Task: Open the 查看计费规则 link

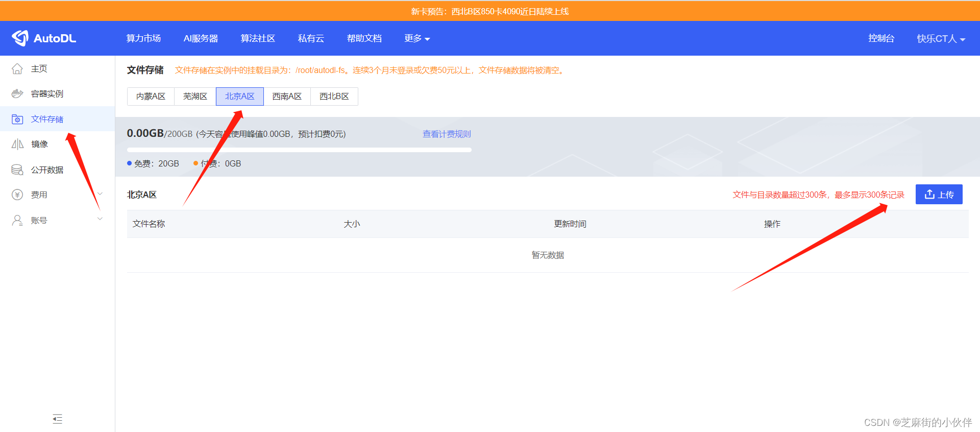Action: click(447, 134)
